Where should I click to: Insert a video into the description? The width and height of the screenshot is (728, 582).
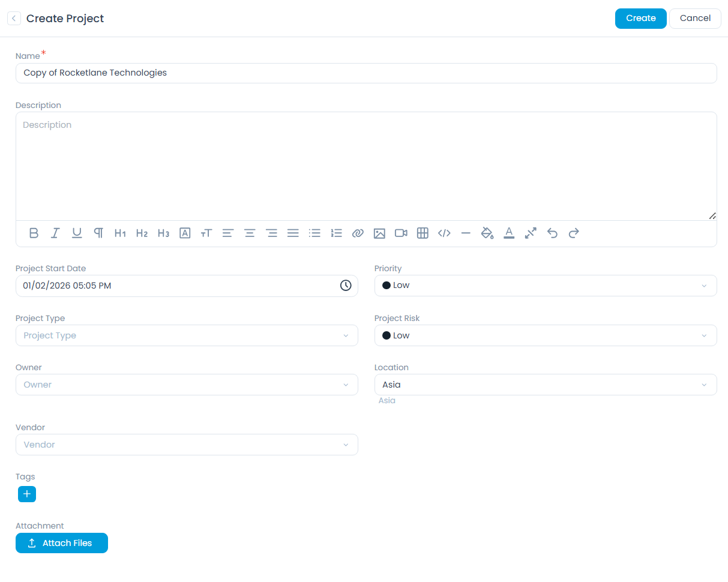tap(401, 233)
